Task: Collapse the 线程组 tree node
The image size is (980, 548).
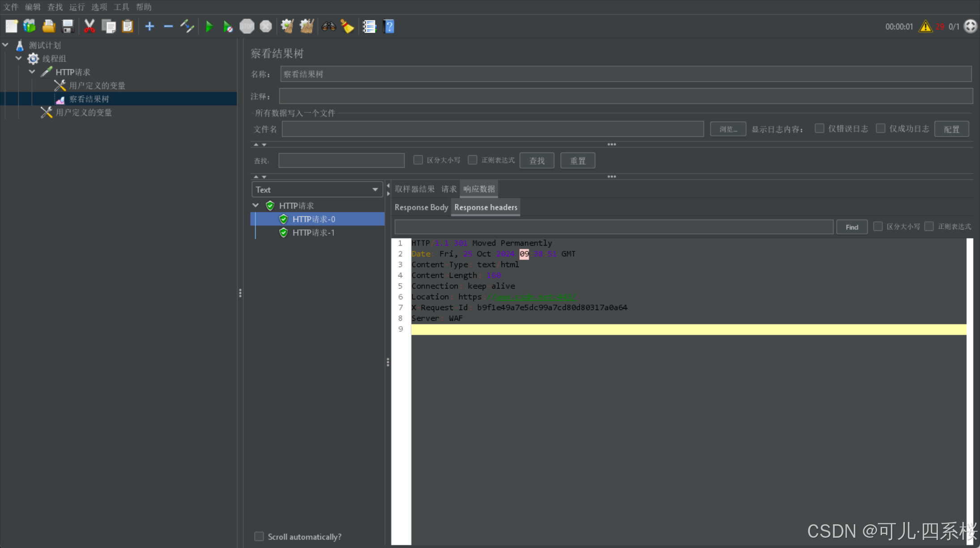Action: point(19,58)
